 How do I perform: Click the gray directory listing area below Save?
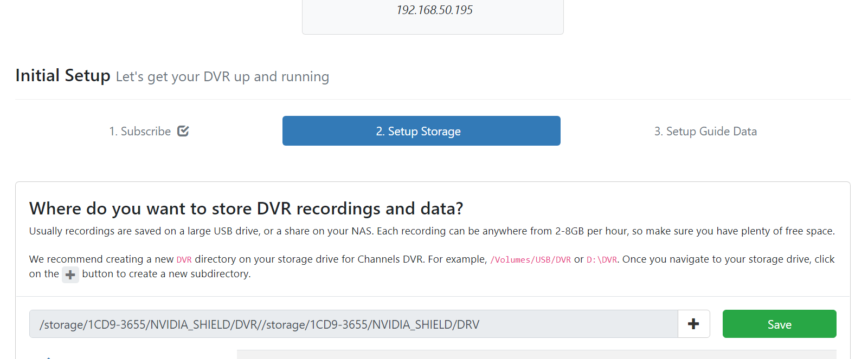[536, 354]
